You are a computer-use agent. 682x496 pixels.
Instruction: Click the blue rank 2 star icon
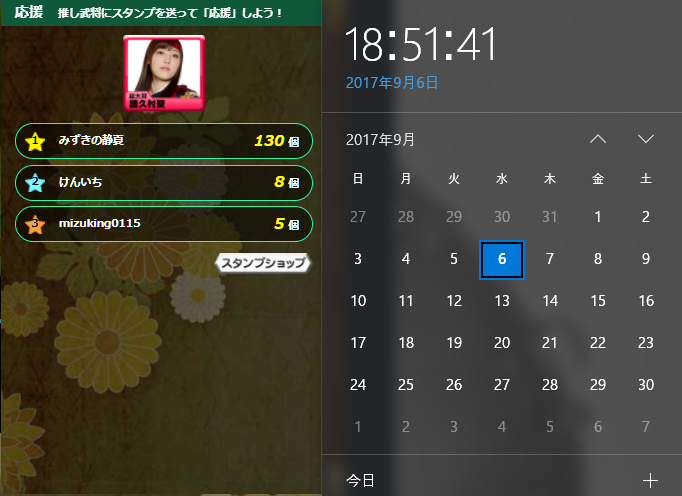tap(35, 183)
